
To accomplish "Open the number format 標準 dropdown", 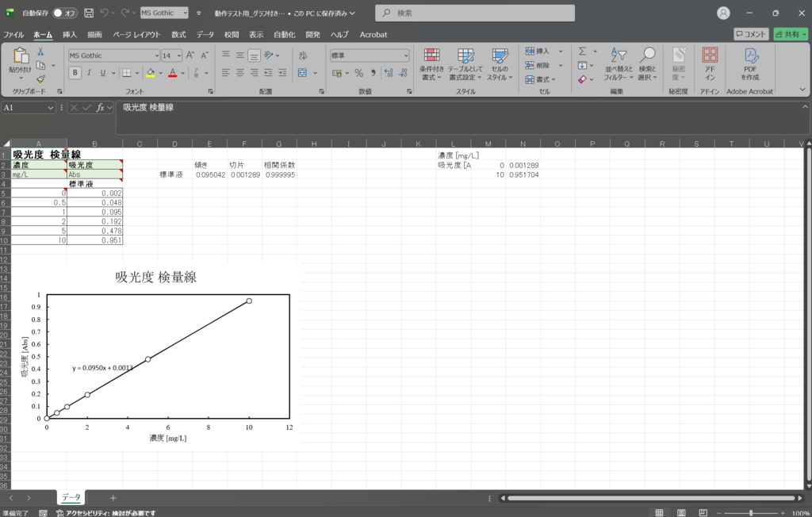I will point(405,56).
